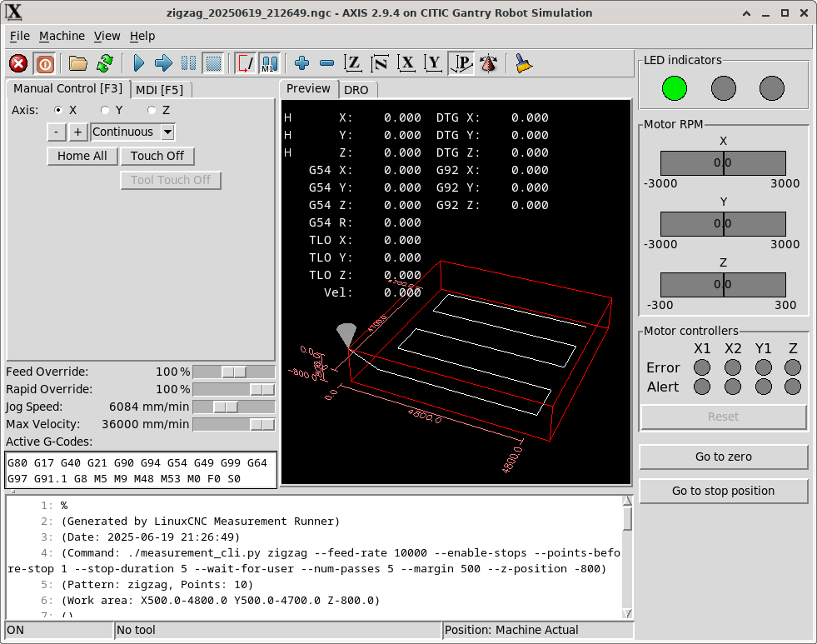Open the Continuous jog increment dropdown
Image resolution: width=817 pixels, height=644 pixels.
[x=132, y=132]
